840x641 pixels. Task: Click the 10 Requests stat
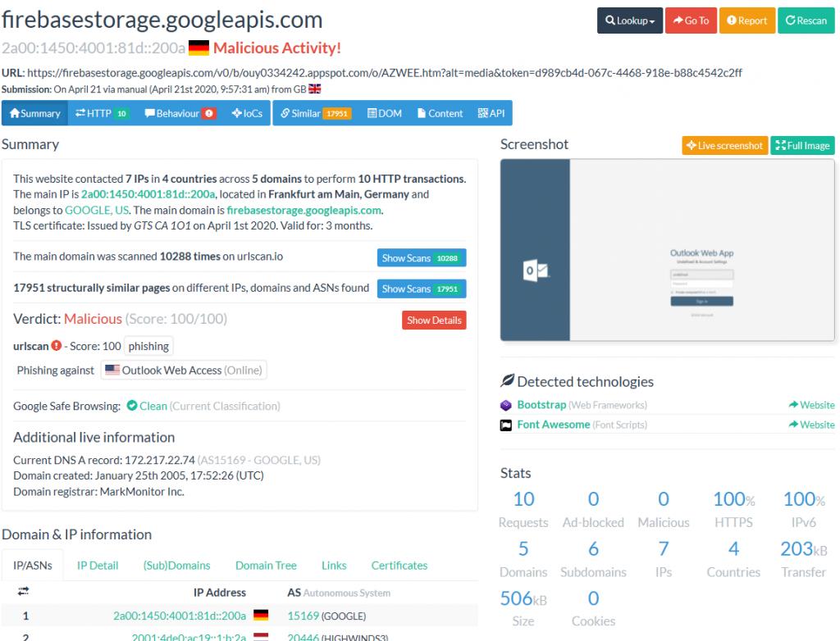click(523, 509)
